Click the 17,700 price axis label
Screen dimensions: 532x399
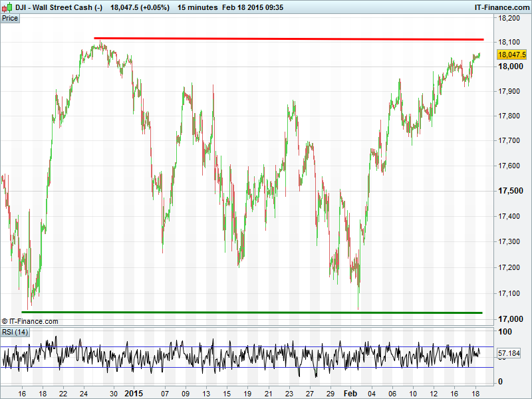(x=509, y=140)
